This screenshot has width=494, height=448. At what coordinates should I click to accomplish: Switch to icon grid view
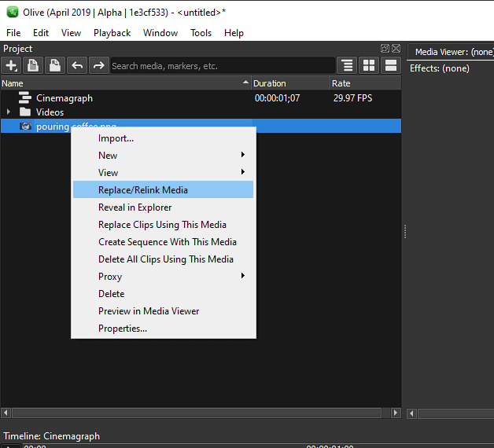[369, 66]
